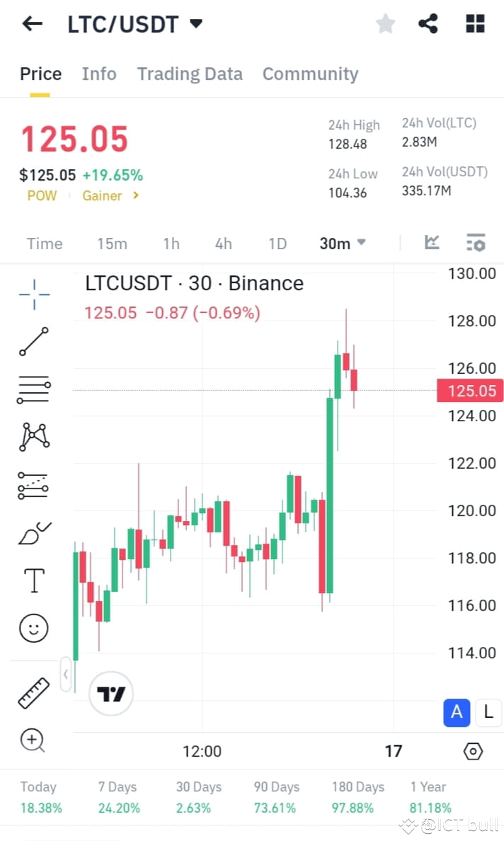Select the XABCD pattern tool
Screen dimensions: 504x841
[33, 437]
